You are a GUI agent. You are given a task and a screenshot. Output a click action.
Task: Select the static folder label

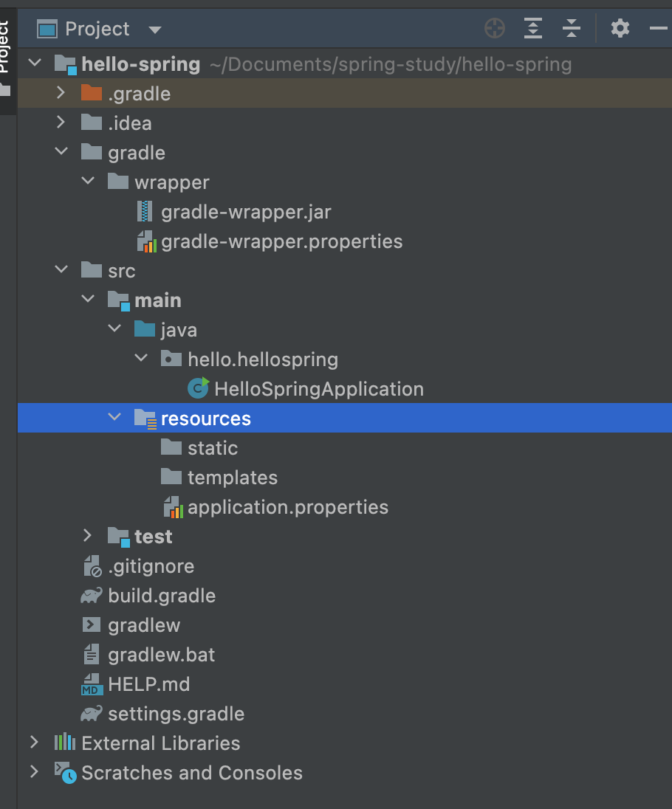pos(213,448)
